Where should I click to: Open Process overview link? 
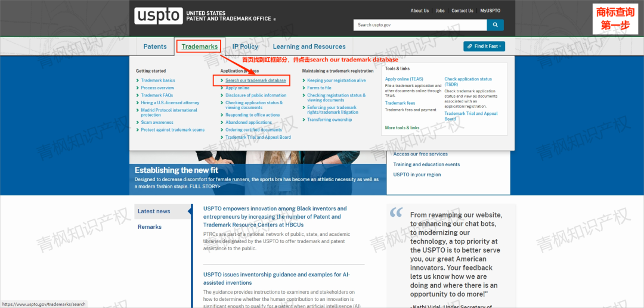tap(157, 88)
